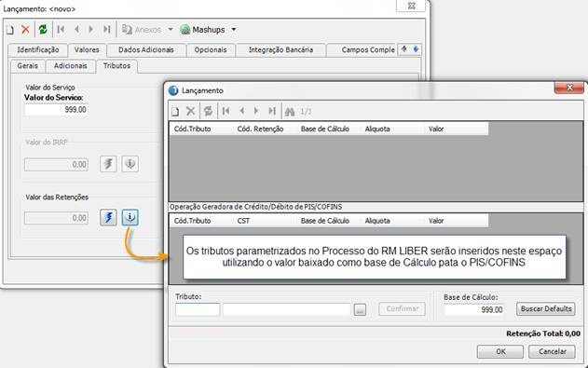Switch to the Identificação tab
This screenshot has height=368, width=588.
point(38,49)
